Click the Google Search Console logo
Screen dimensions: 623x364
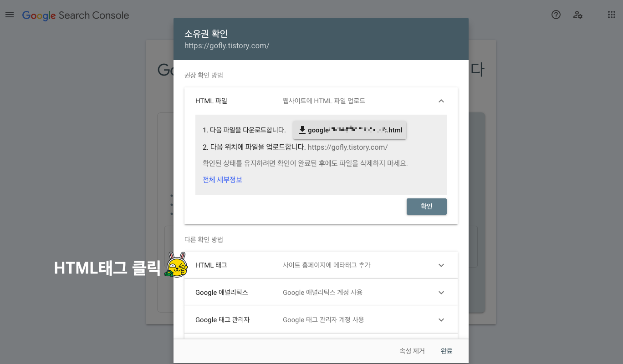point(76,15)
